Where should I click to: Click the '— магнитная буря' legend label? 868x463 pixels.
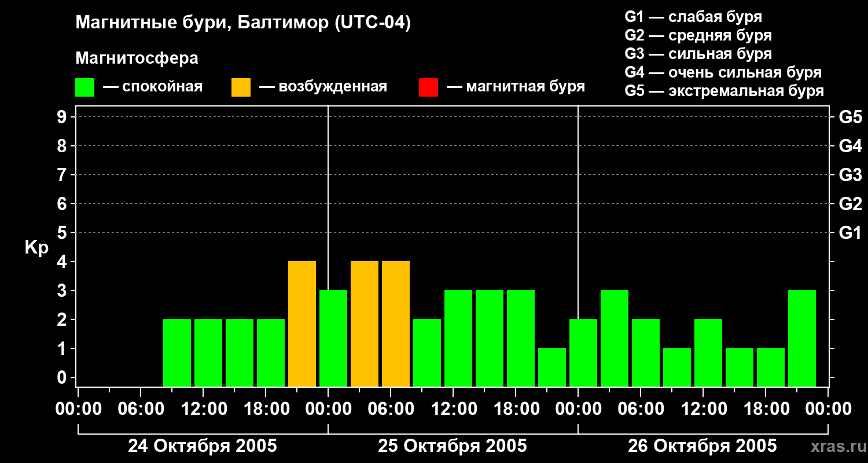[516, 87]
